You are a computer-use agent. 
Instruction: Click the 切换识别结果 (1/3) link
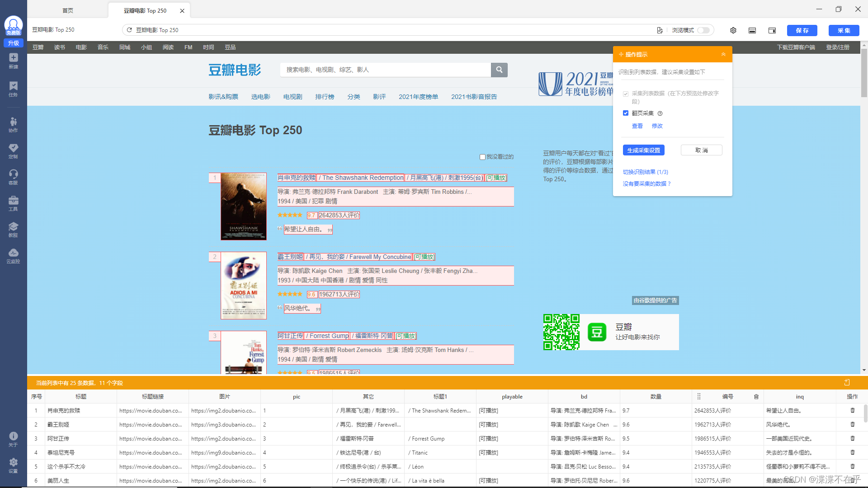645,172
